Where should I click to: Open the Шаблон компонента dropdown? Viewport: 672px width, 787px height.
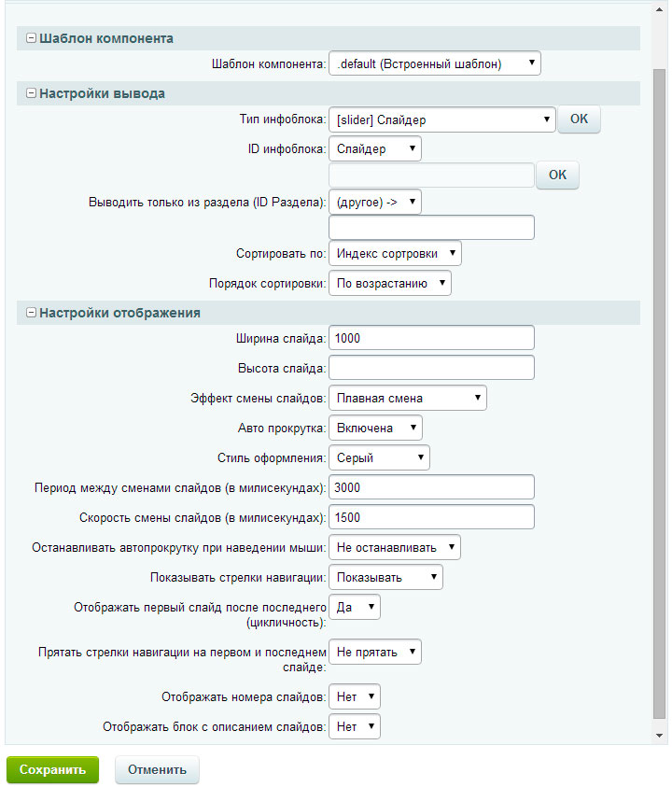435,64
